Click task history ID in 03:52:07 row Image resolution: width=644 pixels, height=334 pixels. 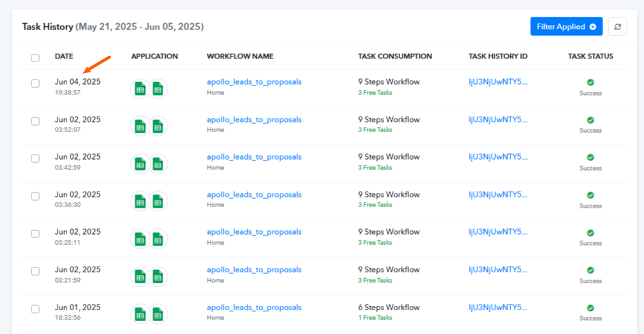(x=498, y=120)
